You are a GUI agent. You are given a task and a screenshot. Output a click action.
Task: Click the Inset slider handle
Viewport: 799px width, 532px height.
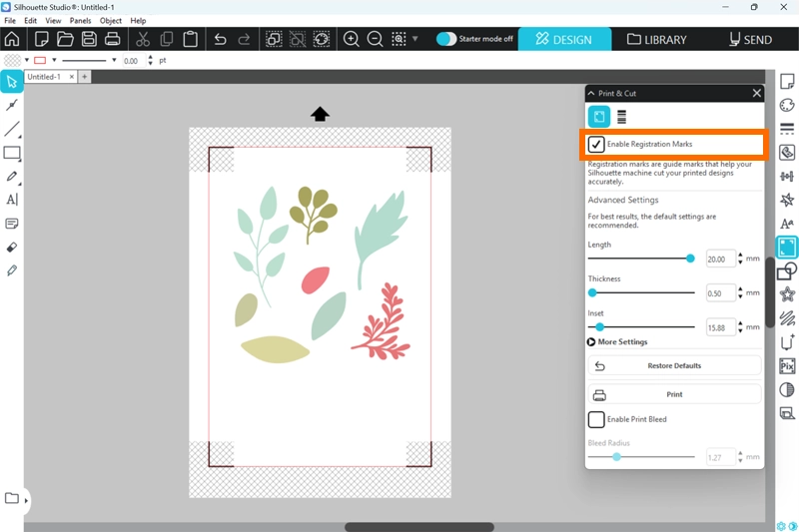pos(599,326)
